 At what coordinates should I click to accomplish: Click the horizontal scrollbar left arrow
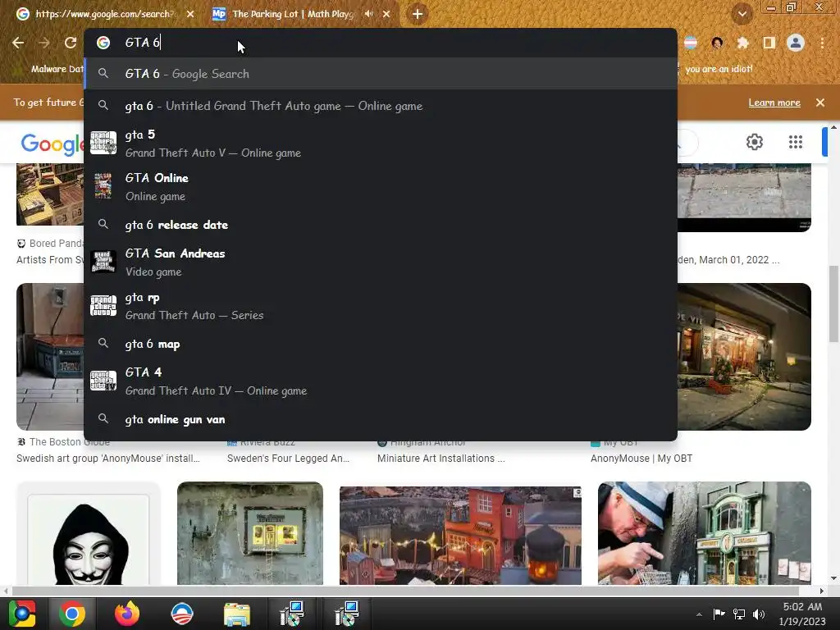click(x=6, y=591)
